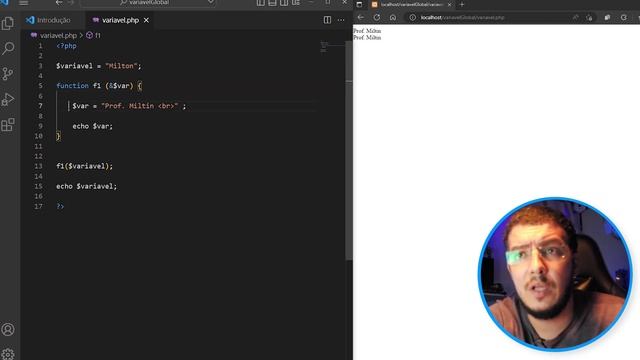Go back in the browser

tap(361, 18)
